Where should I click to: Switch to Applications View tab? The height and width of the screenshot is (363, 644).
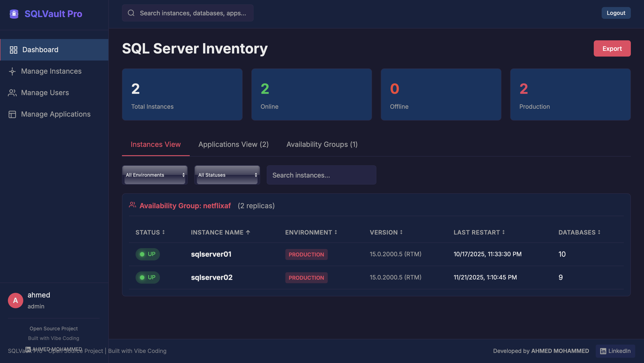pyautogui.click(x=233, y=144)
